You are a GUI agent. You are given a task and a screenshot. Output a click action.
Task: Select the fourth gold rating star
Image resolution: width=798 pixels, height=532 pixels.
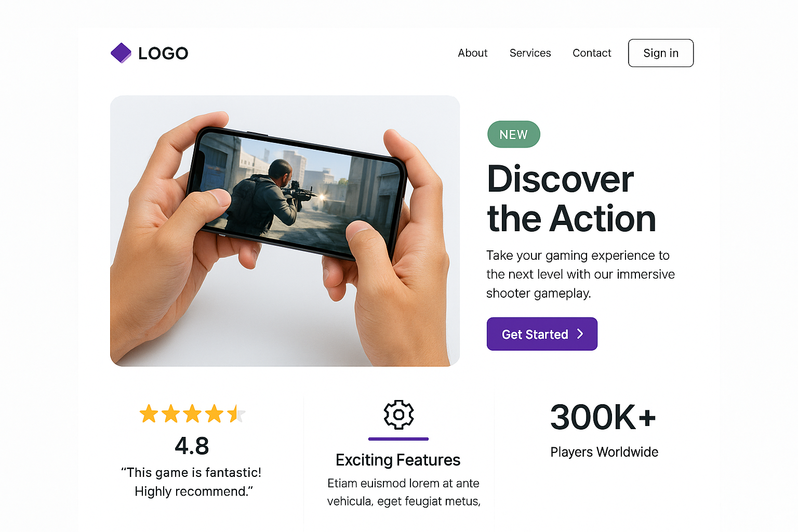214,414
